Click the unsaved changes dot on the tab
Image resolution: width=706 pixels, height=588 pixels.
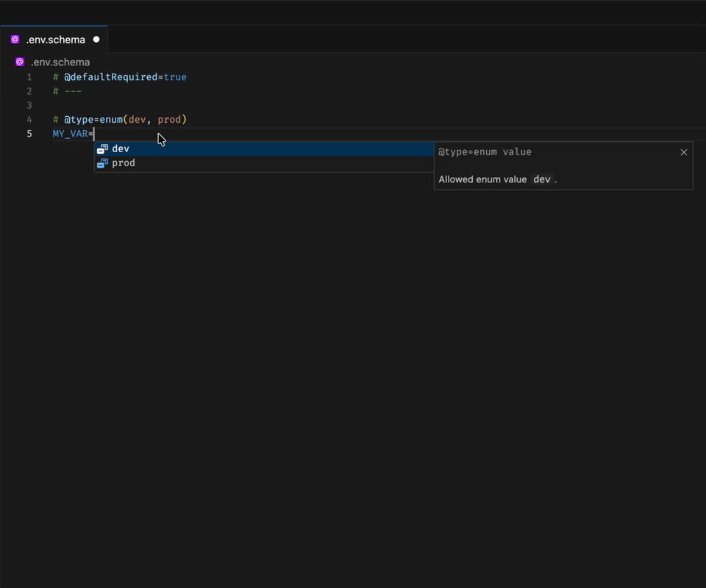[x=96, y=40]
